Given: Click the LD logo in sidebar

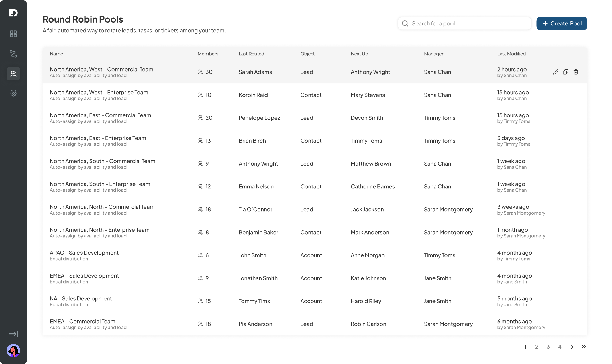Looking at the screenshot, I should coord(13,13).
